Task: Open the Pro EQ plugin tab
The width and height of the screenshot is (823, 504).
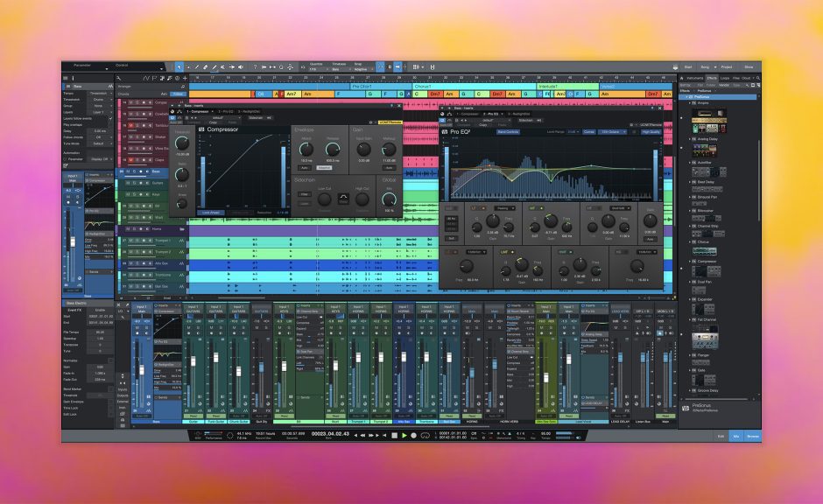Action: pos(493,114)
